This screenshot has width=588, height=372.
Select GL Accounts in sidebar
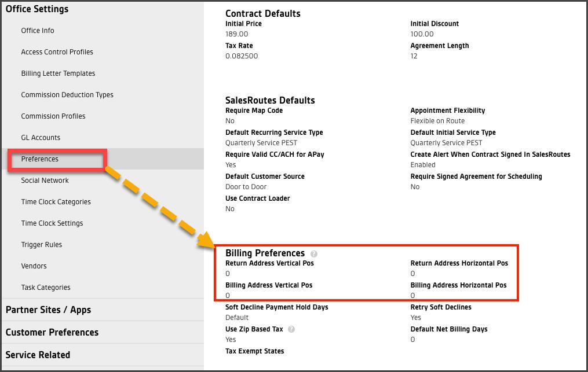click(41, 138)
